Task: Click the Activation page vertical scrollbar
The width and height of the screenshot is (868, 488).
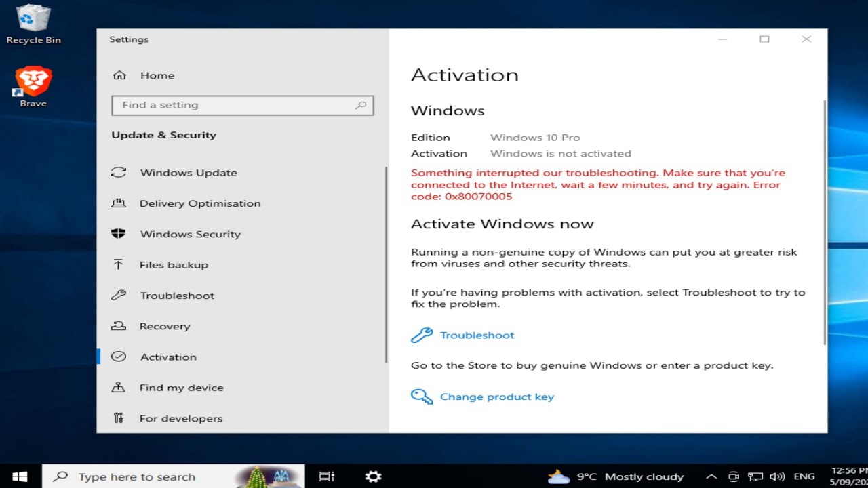Action: (x=825, y=222)
